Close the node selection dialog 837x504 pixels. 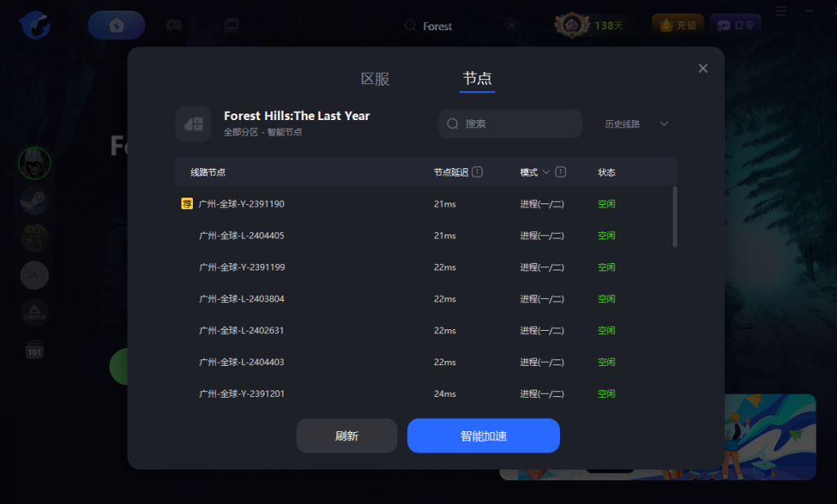(x=703, y=69)
